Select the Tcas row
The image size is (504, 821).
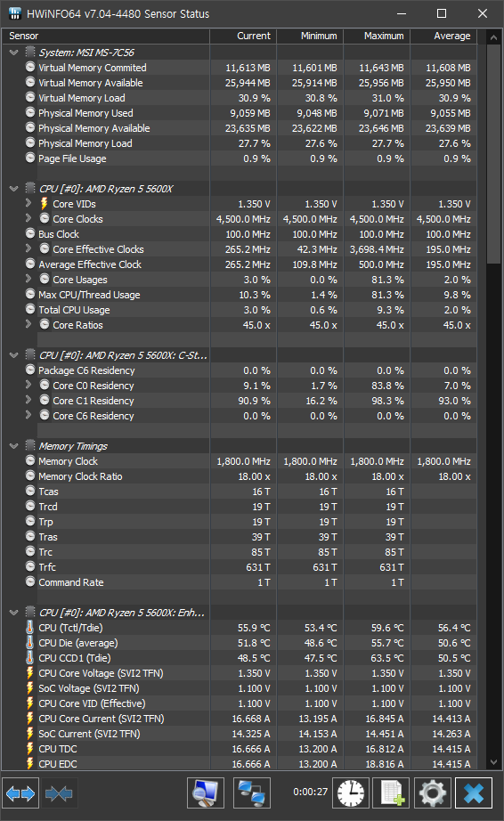coord(240,492)
